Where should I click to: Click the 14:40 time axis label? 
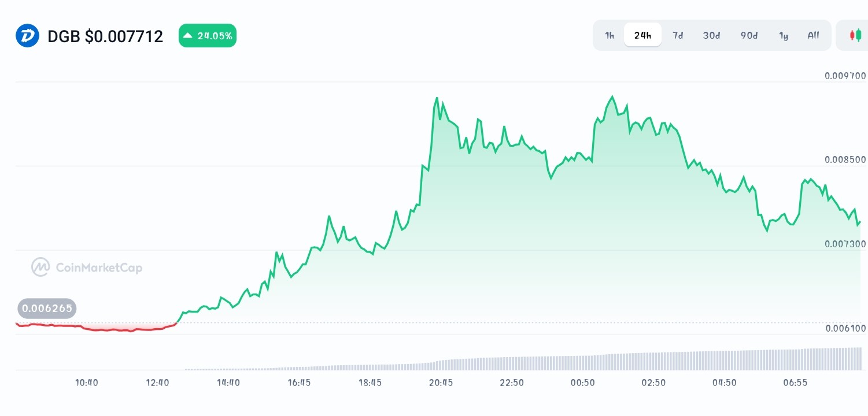(x=228, y=382)
